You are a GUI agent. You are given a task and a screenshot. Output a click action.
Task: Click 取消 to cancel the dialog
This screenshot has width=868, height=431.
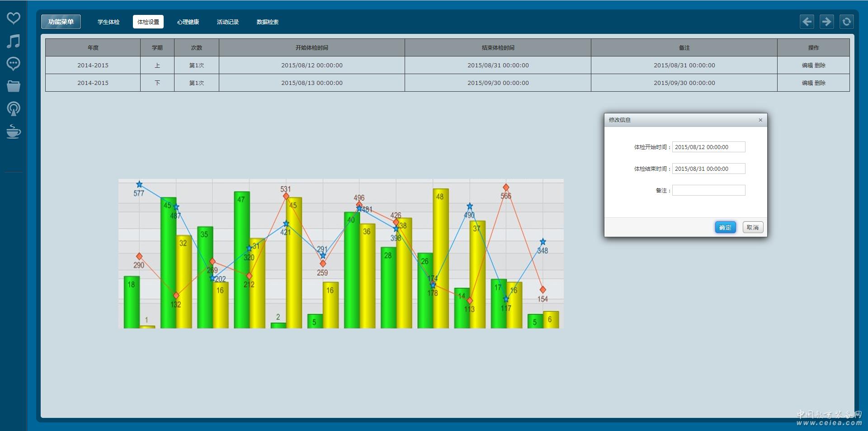[x=753, y=227]
